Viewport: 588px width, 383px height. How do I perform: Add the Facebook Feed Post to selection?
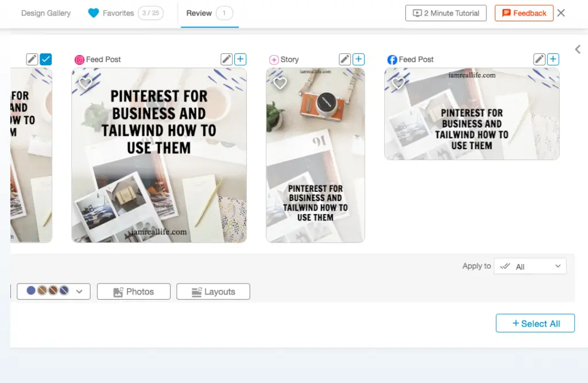tap(553, 59)
